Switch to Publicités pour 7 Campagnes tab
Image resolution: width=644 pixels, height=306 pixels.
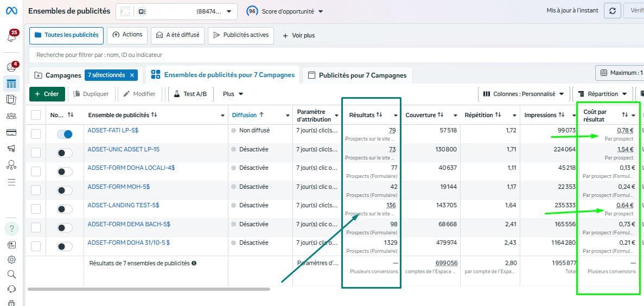tap(358, 75)
